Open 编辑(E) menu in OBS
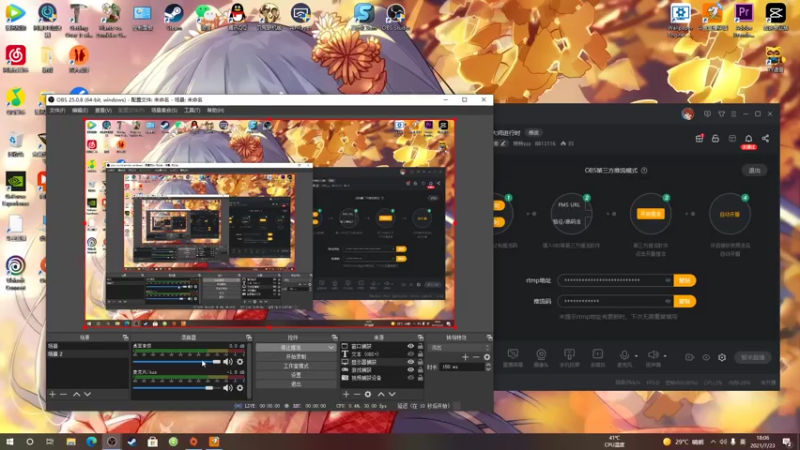The height and width of the screenshot is (450, 800). [x=80, y=110]
